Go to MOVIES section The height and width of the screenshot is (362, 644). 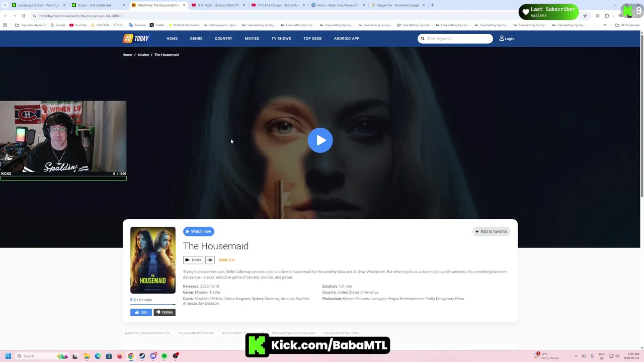click(252, 39)
